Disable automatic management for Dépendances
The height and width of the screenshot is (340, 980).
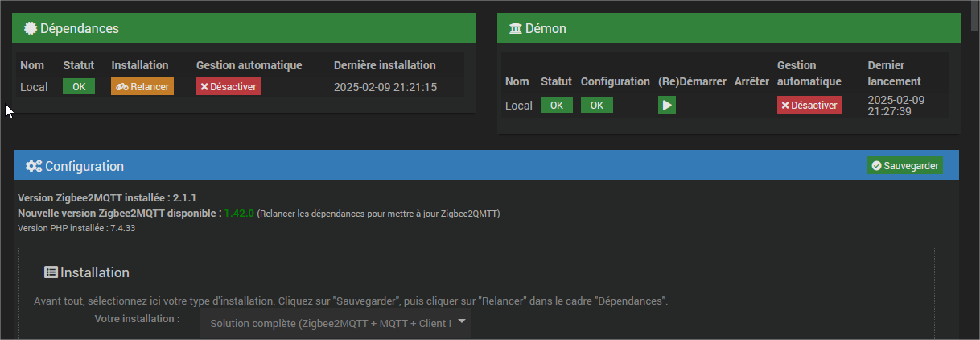point(229,86)
